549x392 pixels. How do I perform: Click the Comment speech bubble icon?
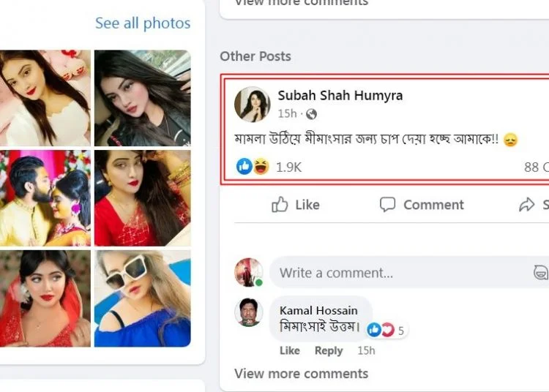(x=387, y=204)
